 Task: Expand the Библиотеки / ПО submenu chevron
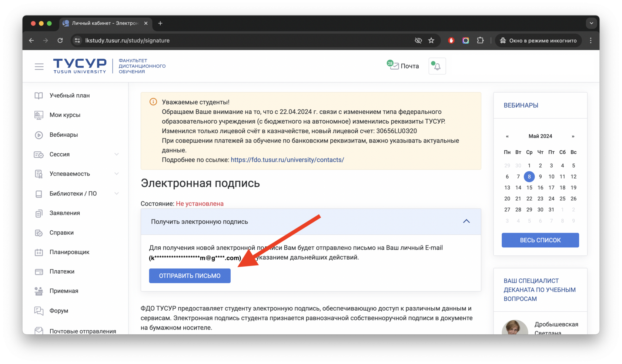117,194
